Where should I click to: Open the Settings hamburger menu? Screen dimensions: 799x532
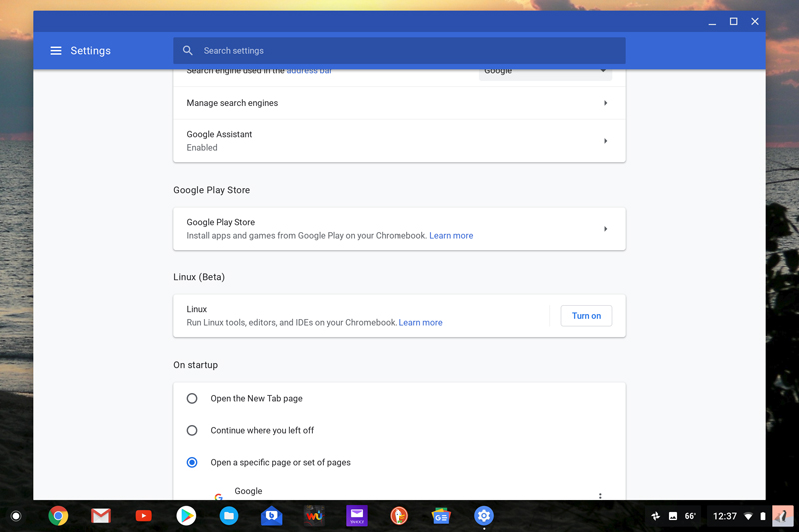click(x=56, y=51)
